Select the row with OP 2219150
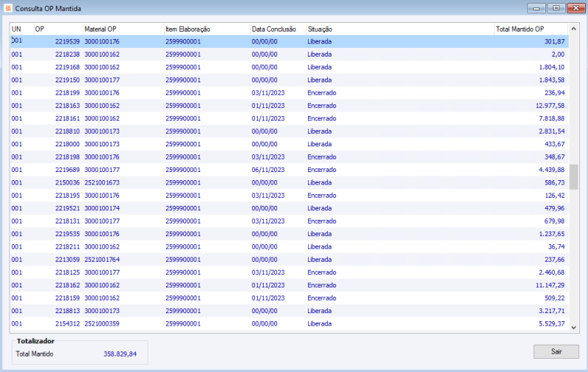The height and width of the screenshot is (372, 588). 290,80
